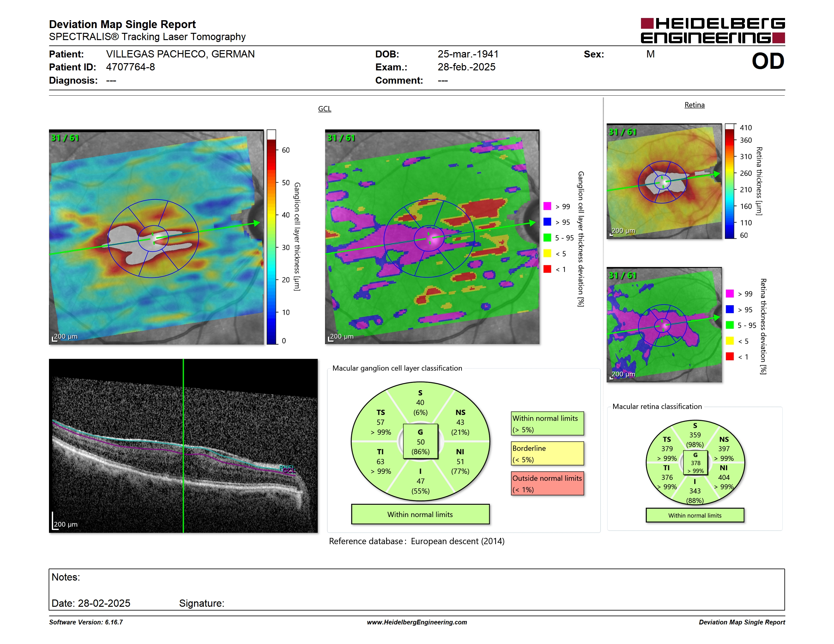Click red <1 swatch in GCL deviation legend
834x644 pixels.
point(547,269)
